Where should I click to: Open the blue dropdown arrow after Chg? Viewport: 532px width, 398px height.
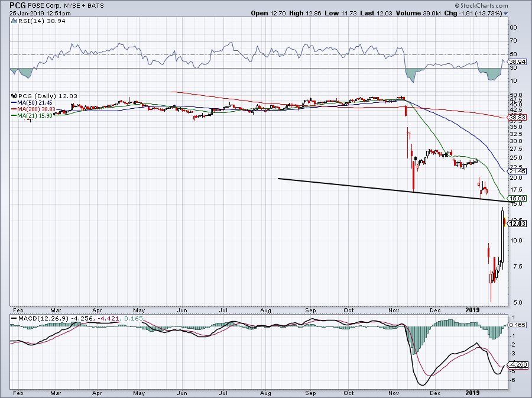tap(505, 14)
